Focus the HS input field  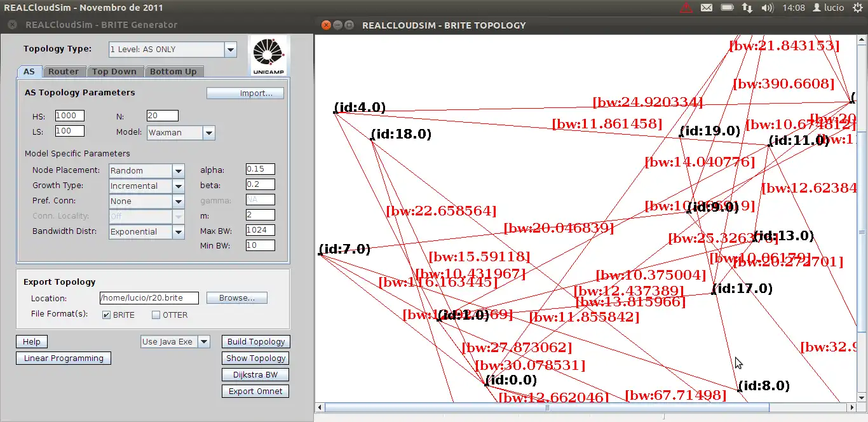tap(69, 116)
